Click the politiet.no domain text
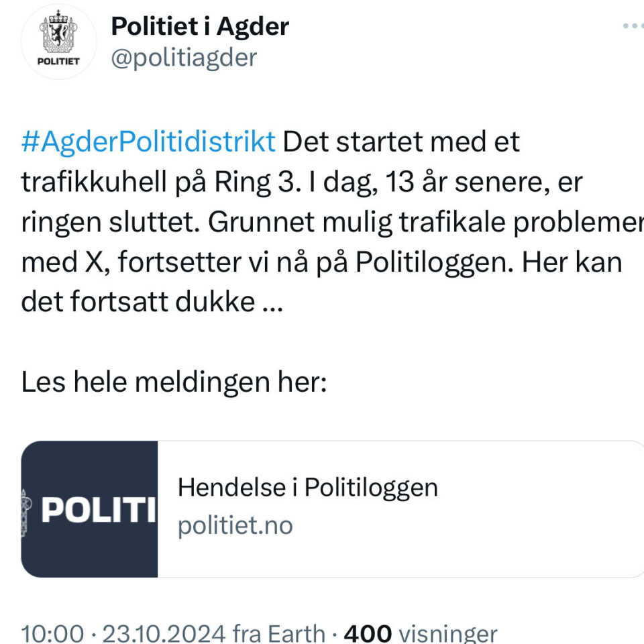644x644 pixels. [x=235, y=526]
